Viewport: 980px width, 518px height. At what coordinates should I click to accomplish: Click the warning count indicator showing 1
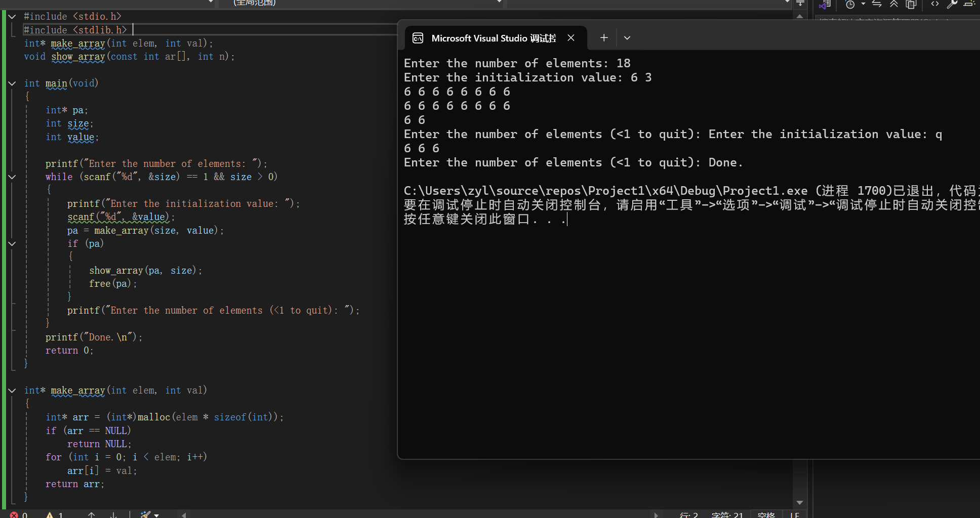[55, 514]
